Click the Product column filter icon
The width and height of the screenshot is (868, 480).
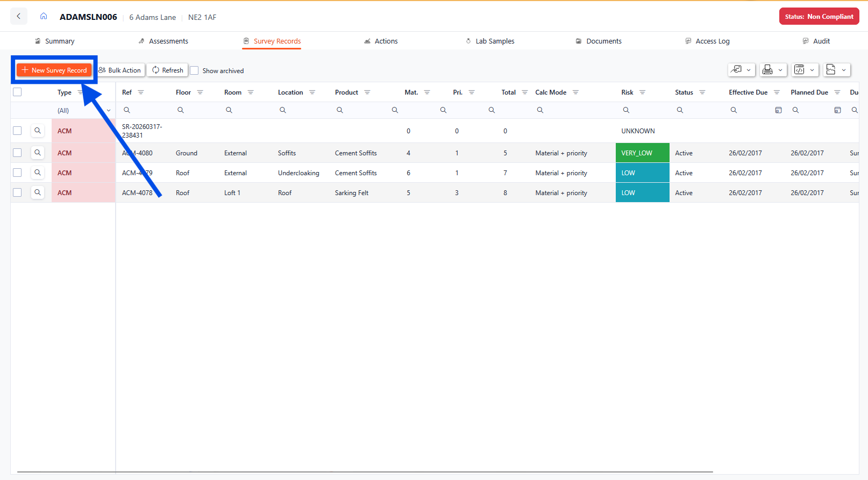(367, 92)
